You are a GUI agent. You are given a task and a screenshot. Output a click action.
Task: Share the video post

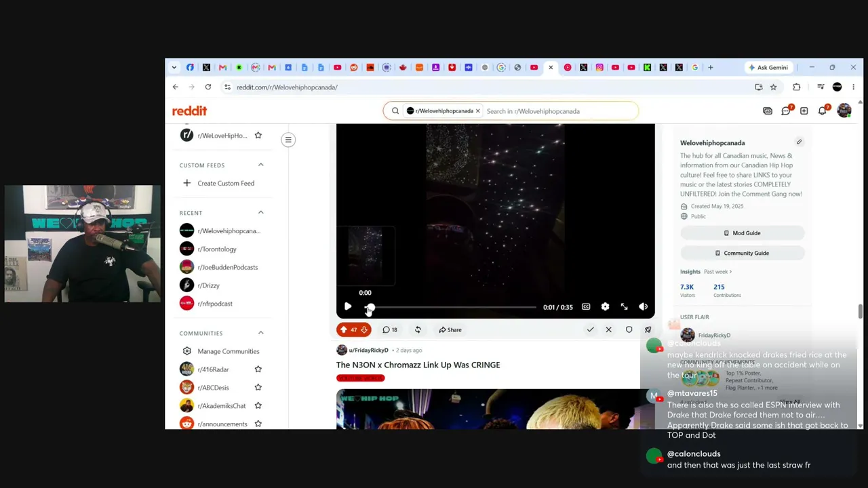(450, 330)
